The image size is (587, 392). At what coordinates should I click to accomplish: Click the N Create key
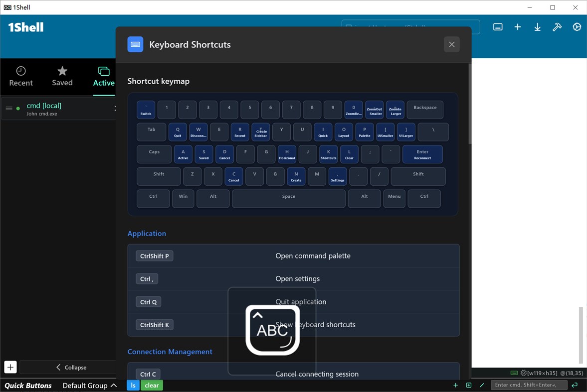[x=296, y=176]
